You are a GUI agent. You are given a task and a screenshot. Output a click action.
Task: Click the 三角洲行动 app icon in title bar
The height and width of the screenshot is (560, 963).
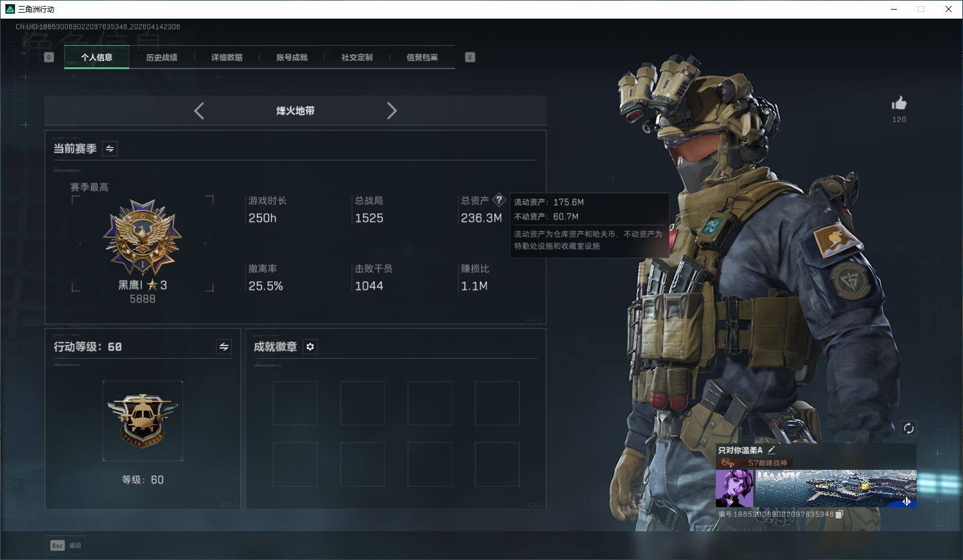pyautogui.click(x=10, y=9)
